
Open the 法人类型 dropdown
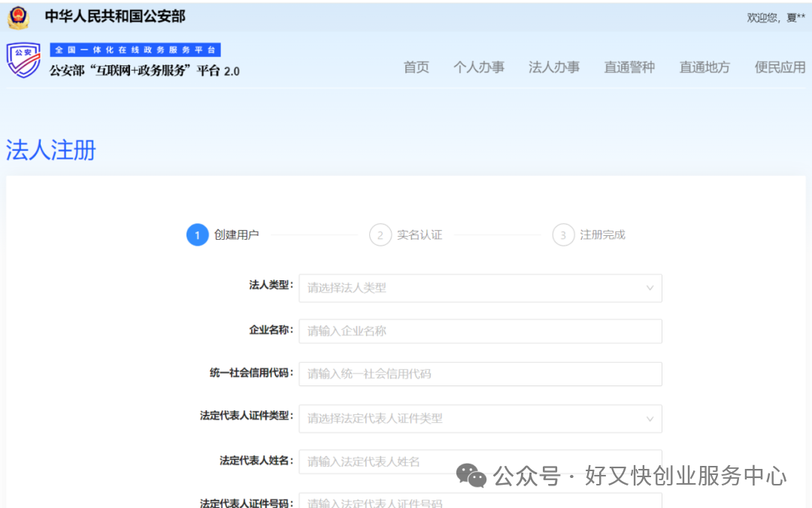click(x=480, y=288)
